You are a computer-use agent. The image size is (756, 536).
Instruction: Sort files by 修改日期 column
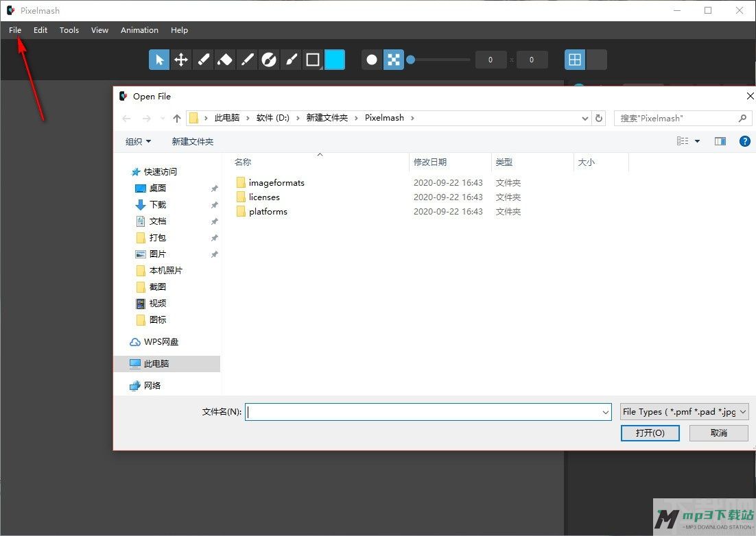point(430,162)
